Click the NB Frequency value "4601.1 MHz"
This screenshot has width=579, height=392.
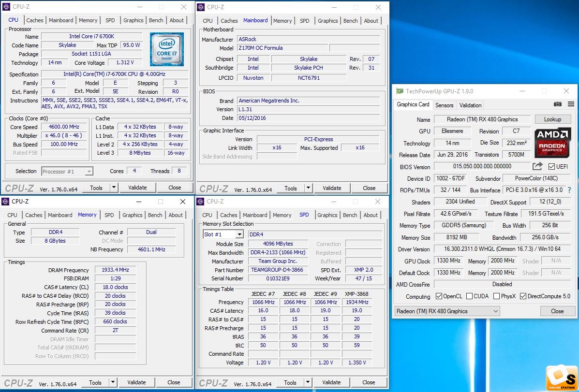coord(151,249)
